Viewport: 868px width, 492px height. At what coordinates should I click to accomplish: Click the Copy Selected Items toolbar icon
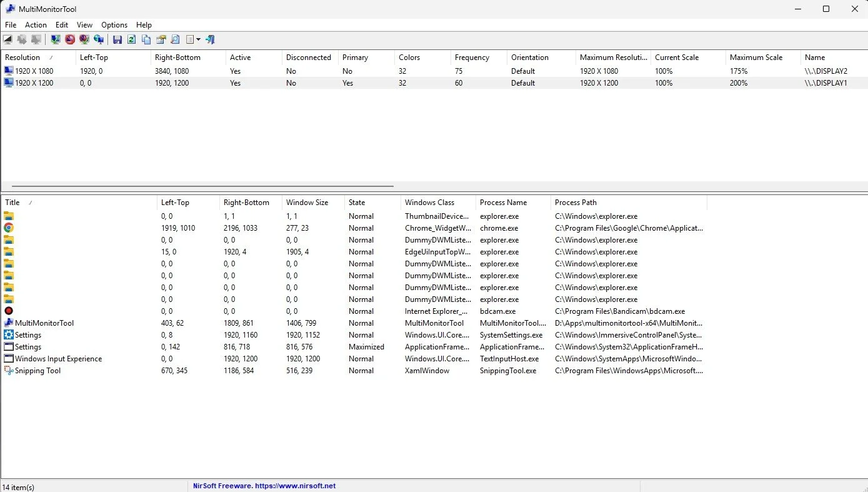pos(146,39)
